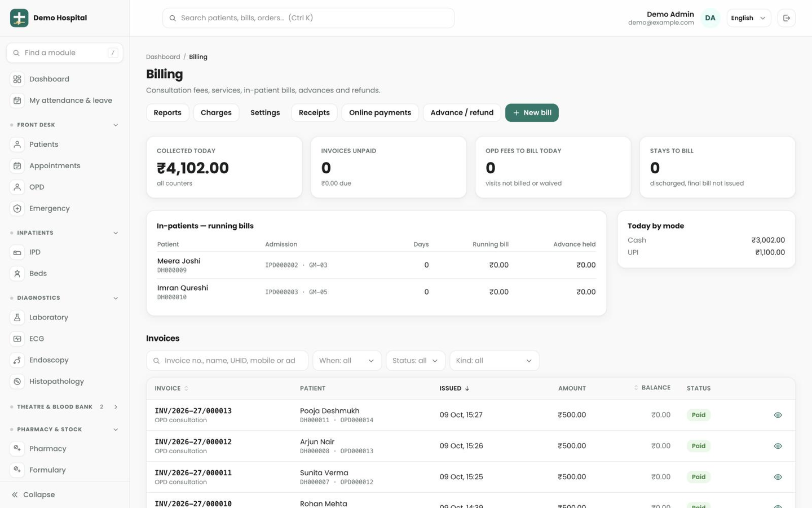Collapse the Front Desk section

click(x=116, y=125)
